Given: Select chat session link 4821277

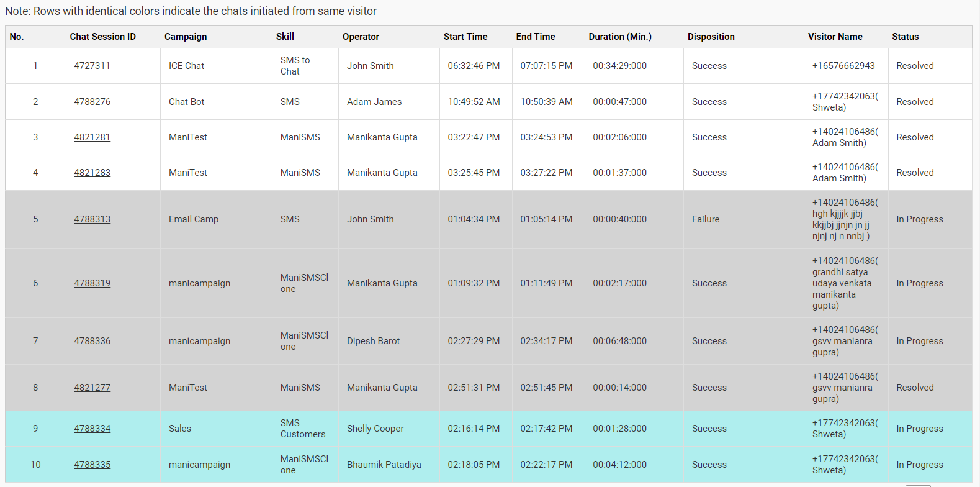Looking at the screenshot, I should coord(92,388).
